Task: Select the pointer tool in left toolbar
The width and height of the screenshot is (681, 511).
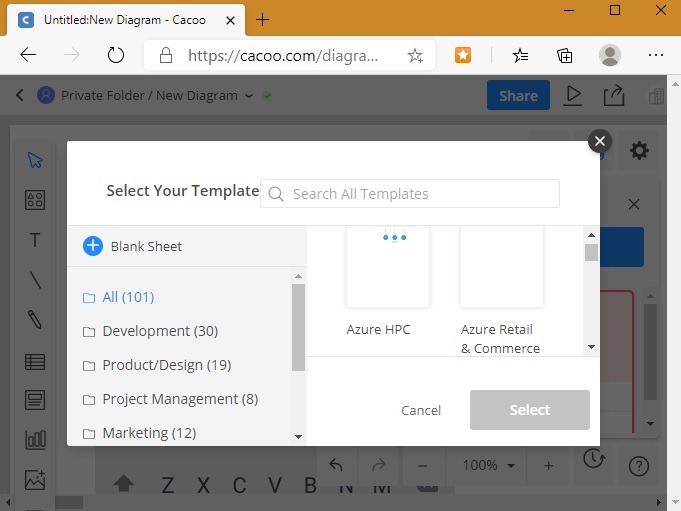Action: pos(35,160)
